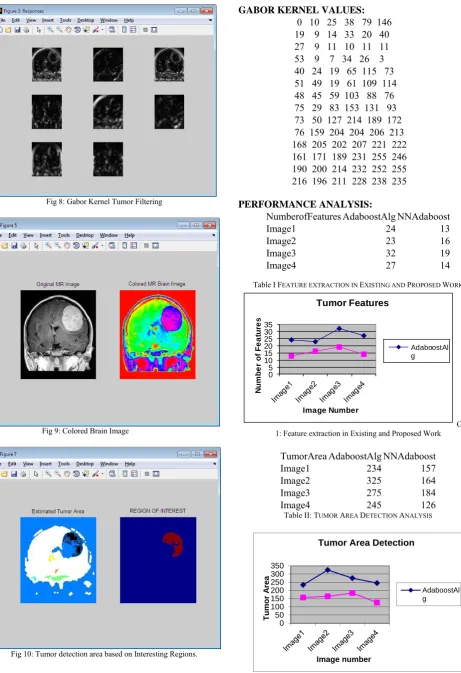This screenshot has height=673, width=461.
Task: Open Help menu in Figure 5 window
Action: click(130, 235)
